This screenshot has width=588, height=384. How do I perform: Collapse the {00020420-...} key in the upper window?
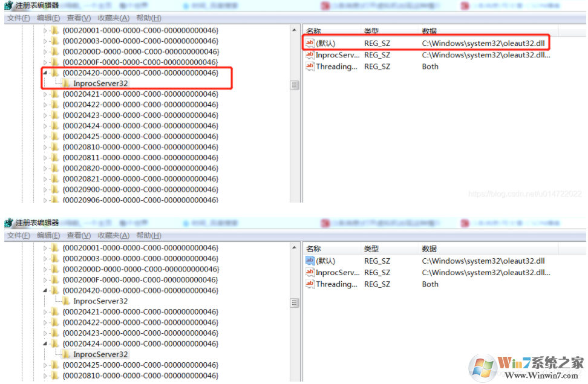pos(45,73)
